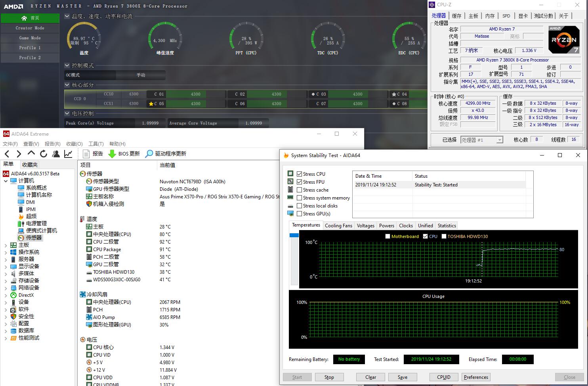Click the up-level arrow in AIDA64 toolbar

(x=31, y=154)
